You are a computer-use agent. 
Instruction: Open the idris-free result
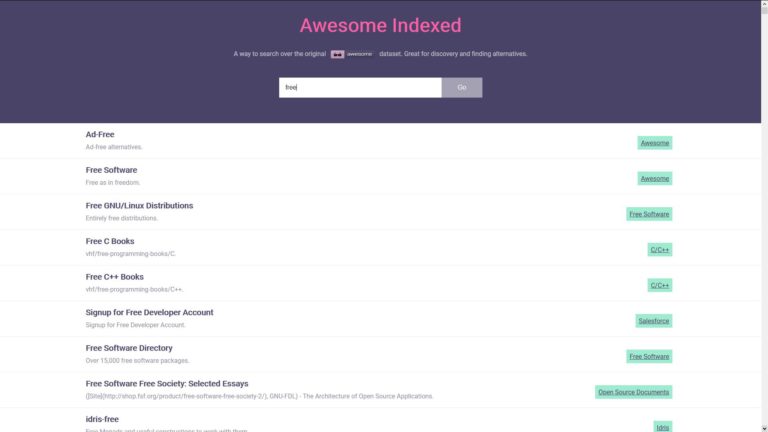click(x=102, y=419)
